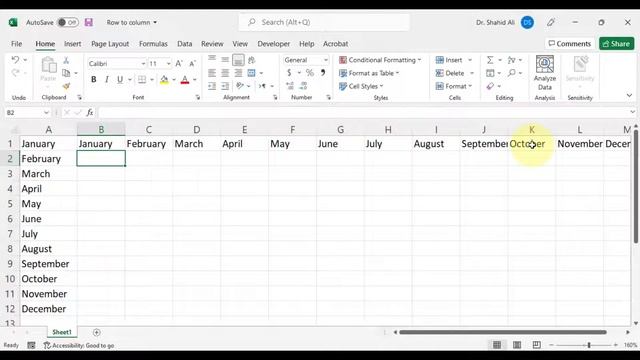Toggle AutoSave switch
Screen dimensions: 640x360
coord(68,22)
